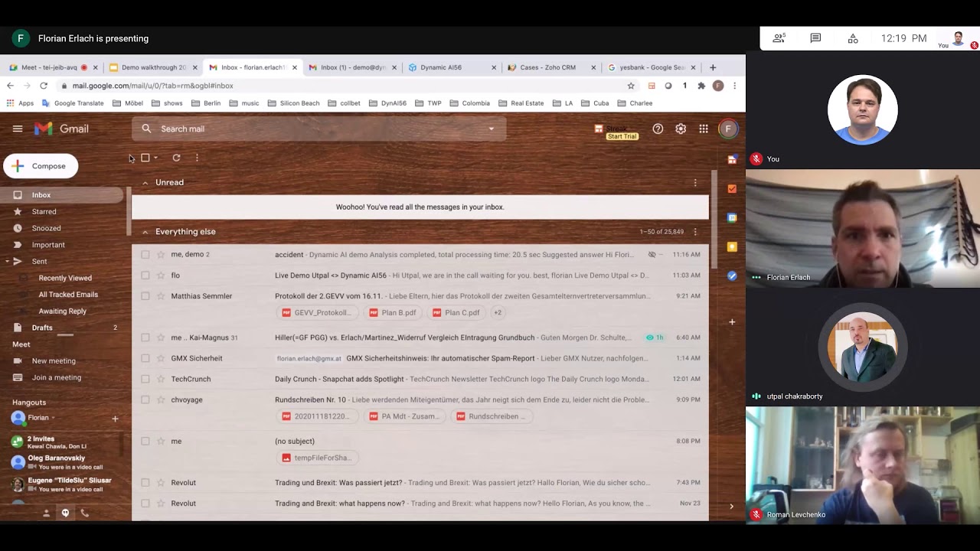The height and width of the screenshot is (551, 980).
Task: Start a New meeting link
Action: pyautogui.click(x=54, y=361)
